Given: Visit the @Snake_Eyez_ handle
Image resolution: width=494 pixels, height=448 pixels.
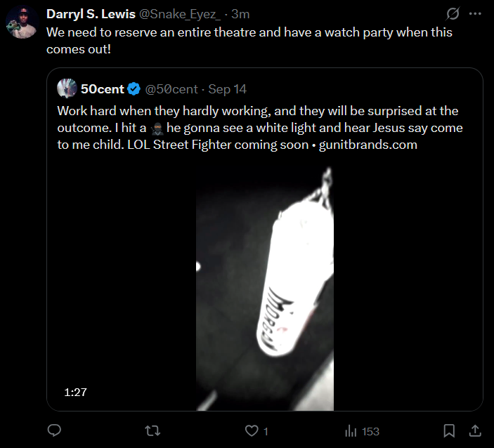Looking at the screenshot, I should tap(179, 15).
